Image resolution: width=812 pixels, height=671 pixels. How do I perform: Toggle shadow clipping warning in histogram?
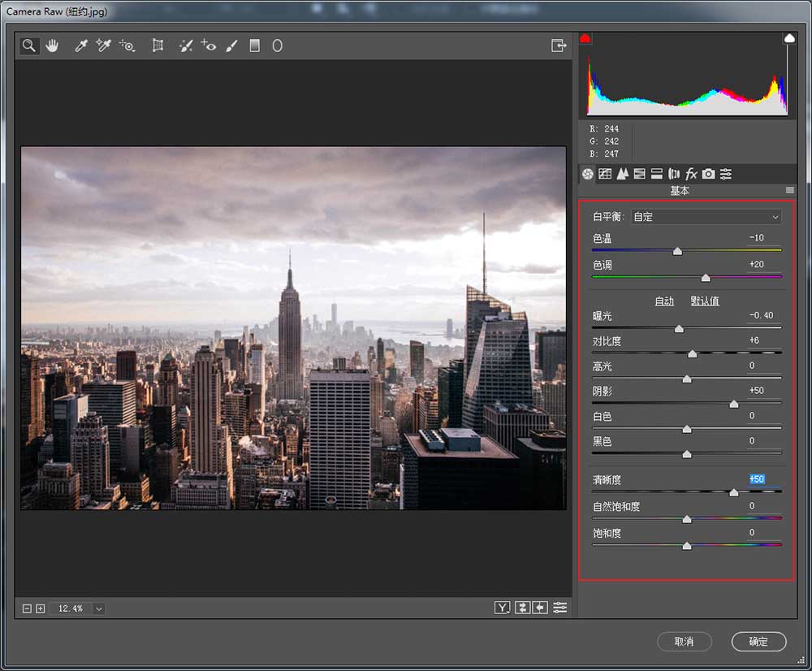585,38
